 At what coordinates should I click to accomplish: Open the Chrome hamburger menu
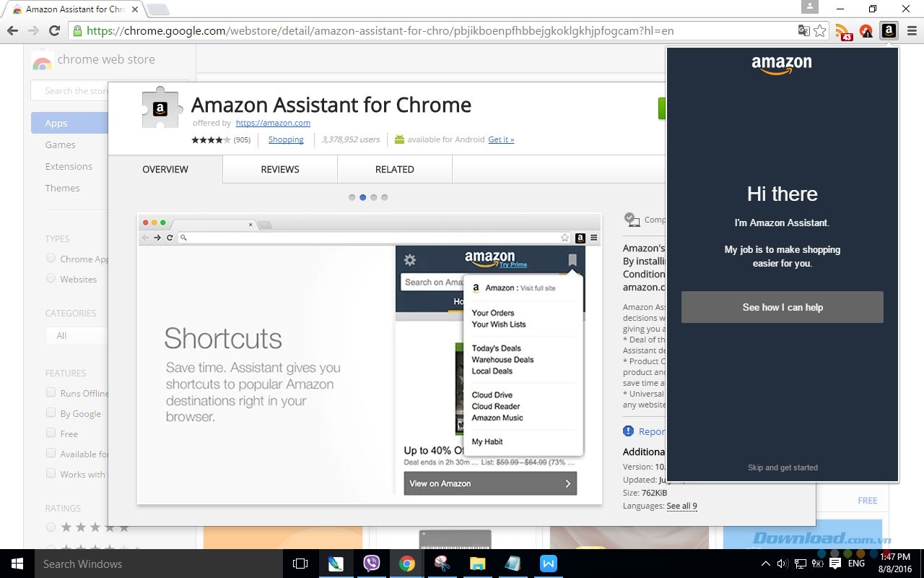coord(911,30)
